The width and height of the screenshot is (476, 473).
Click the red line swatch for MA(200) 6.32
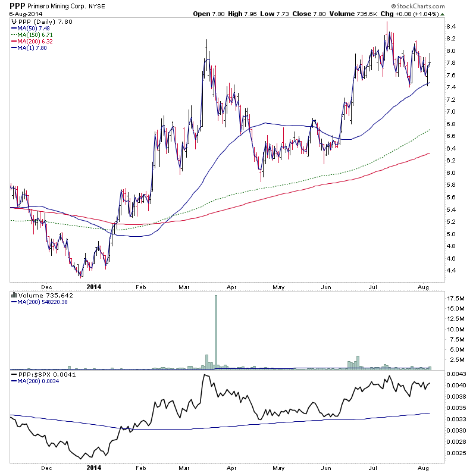click(x=14, y=42)
